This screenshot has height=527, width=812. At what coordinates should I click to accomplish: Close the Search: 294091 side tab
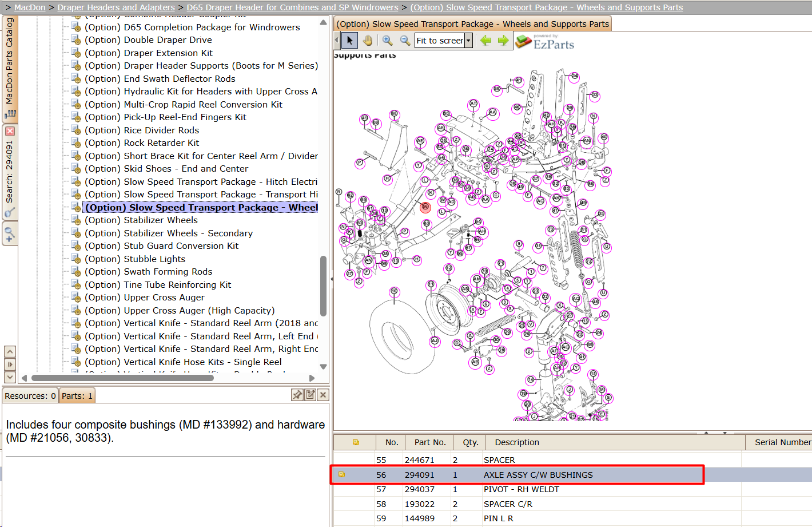[x=10, y=132]
